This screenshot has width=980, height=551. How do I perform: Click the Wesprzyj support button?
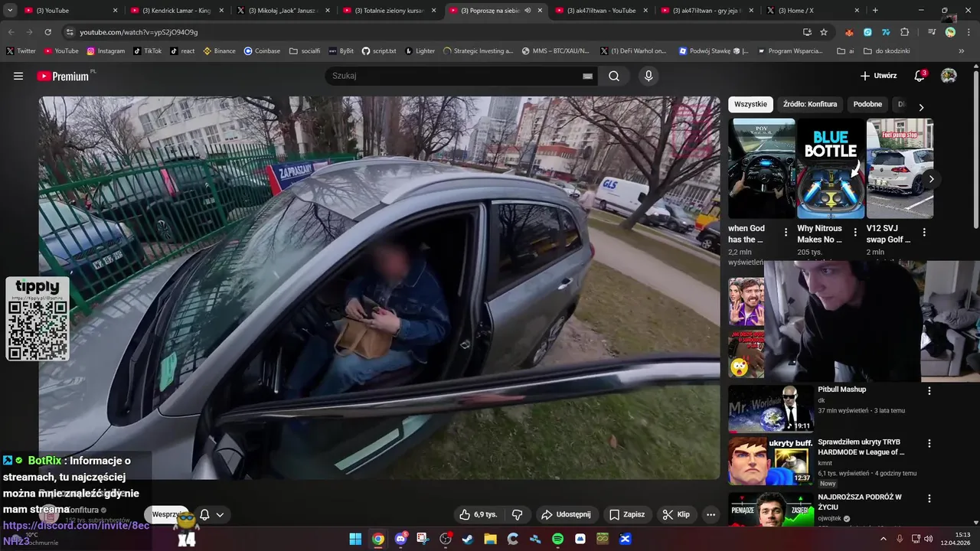point(166,514)
